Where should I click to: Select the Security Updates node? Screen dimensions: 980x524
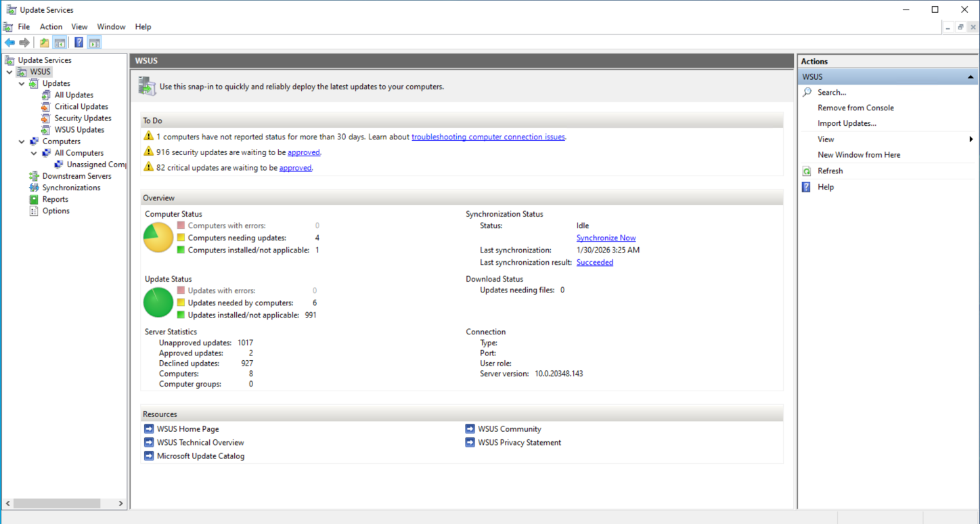tap(83, 118)
